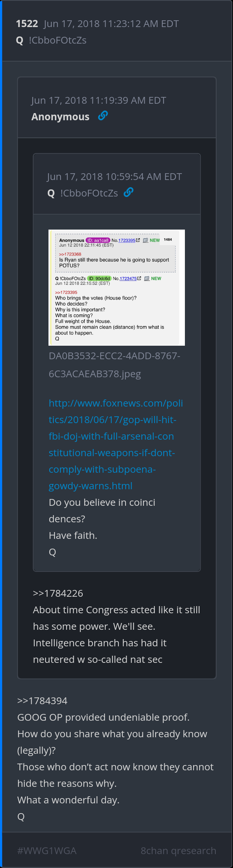
Task: Open the foxnews.com Gowdy subpoena article link
Action: tap(116, 445)
